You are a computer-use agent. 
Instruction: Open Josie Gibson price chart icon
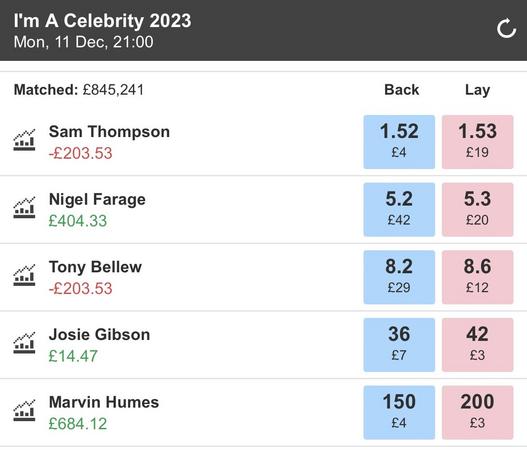(x=24, y=342)
